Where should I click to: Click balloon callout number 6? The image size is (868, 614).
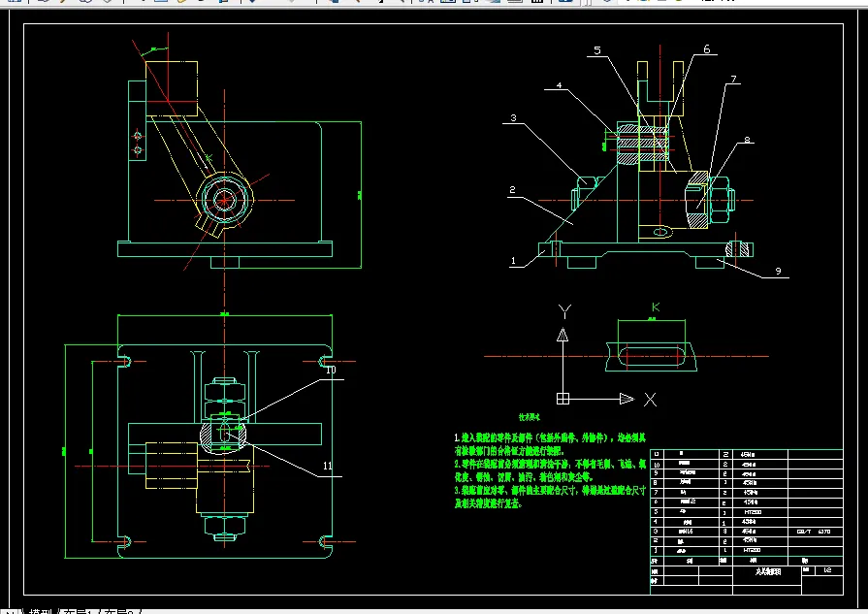[x=707, y=49]
